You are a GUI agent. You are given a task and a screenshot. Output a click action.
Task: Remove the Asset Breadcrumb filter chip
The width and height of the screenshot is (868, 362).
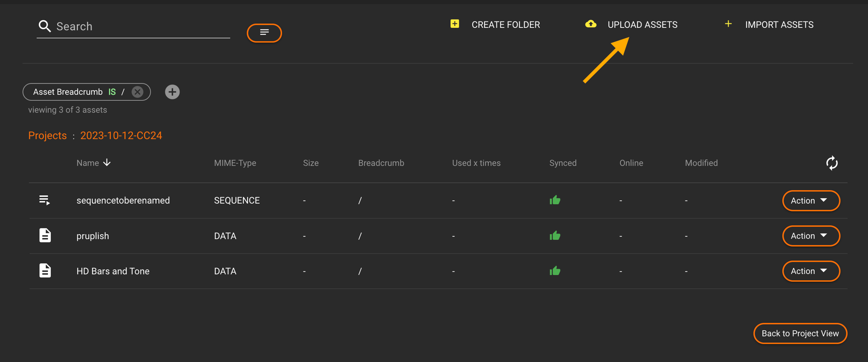[x=138, y=92]
